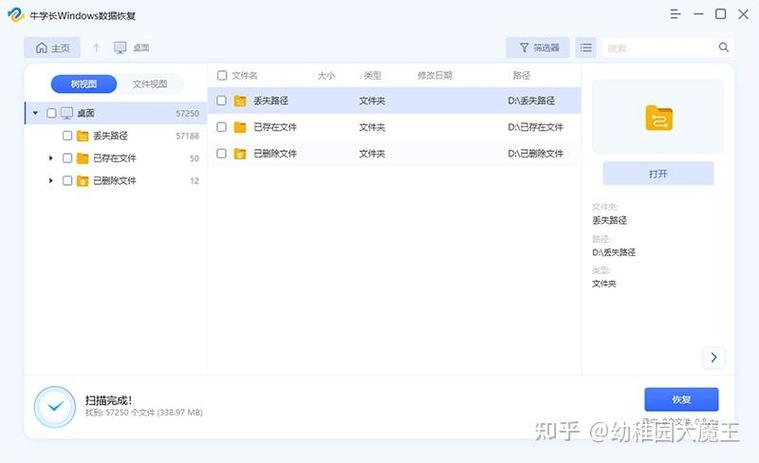Sort by the 大小 column header
The width and height of the screenshot is (759, 463).
click(326, 75)
